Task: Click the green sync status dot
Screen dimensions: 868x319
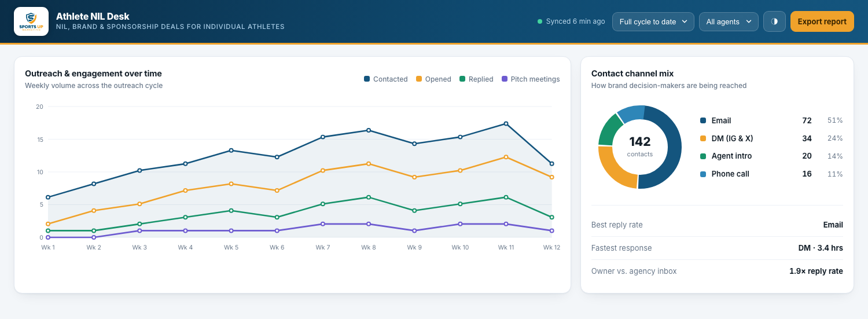Action: coord(540,21)
